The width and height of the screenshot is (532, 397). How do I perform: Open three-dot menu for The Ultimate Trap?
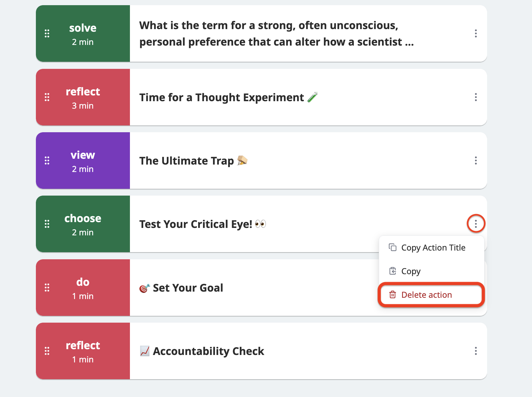pos(476,161)
